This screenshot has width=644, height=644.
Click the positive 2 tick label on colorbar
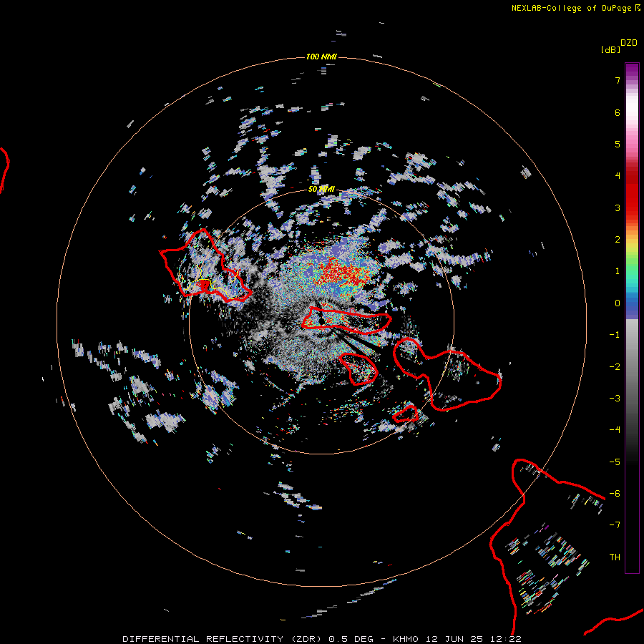[618, 240]
